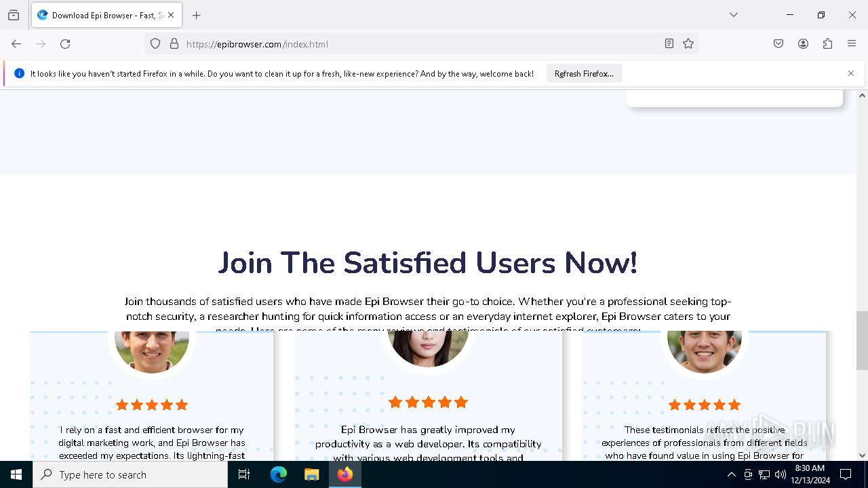Viewport: 868px width, 488px height.
Task: Open the clock showing 8:30 AM
Action: point(810,474)
